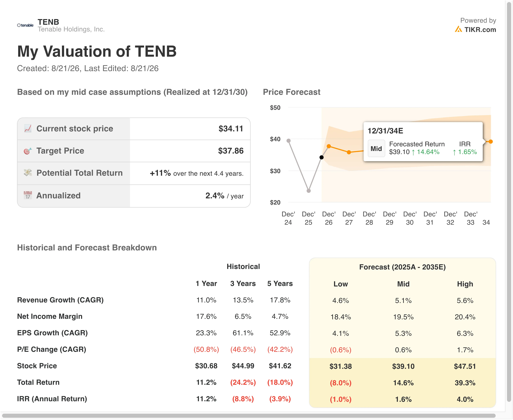Click the Tenable company logo
Image resolution: width=513 pixels, height=420 pixels.
click(x=25, y=25)
